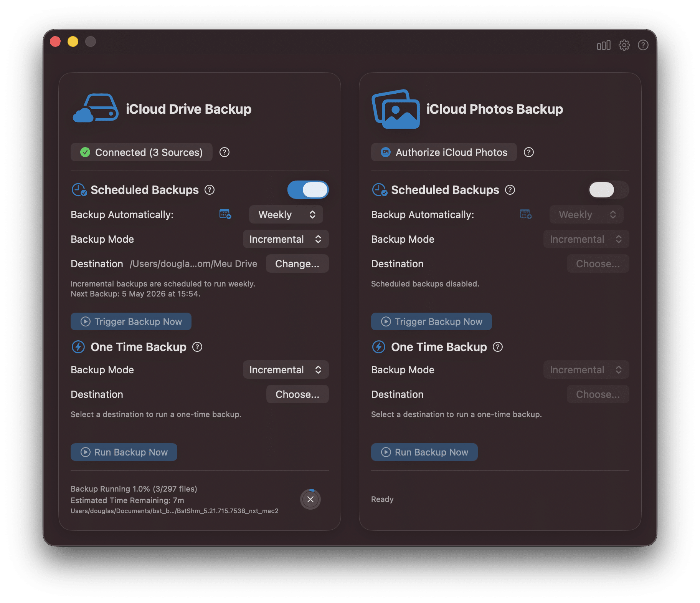The width and height of the screenshot is (700, 603).
Task: Click the iCloud Drive Backup cloud drive icon
Action: tap(95, 108)
